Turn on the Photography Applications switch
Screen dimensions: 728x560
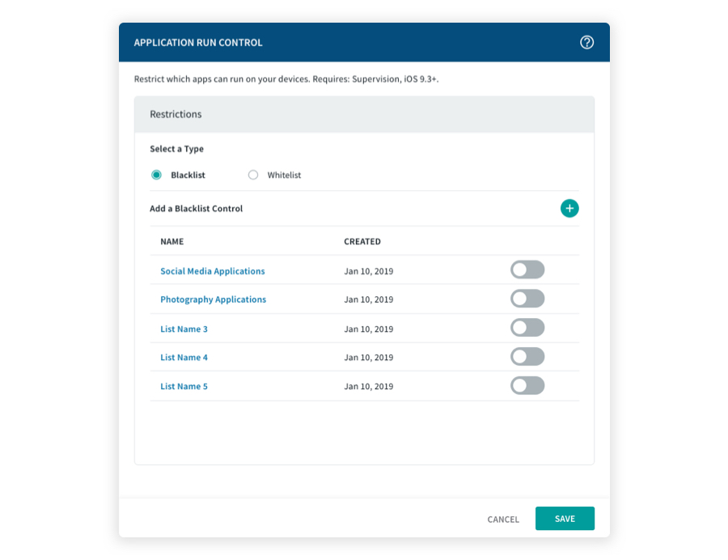click(x=527, y=299)
